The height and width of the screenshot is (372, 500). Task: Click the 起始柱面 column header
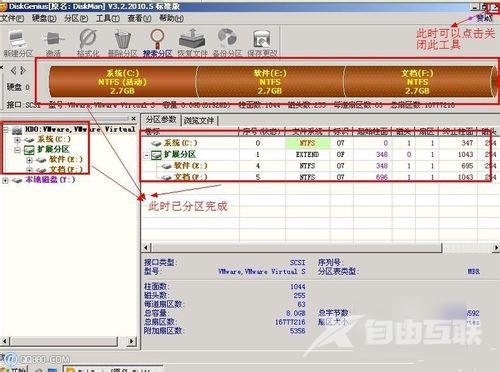(x=373, y=132)
